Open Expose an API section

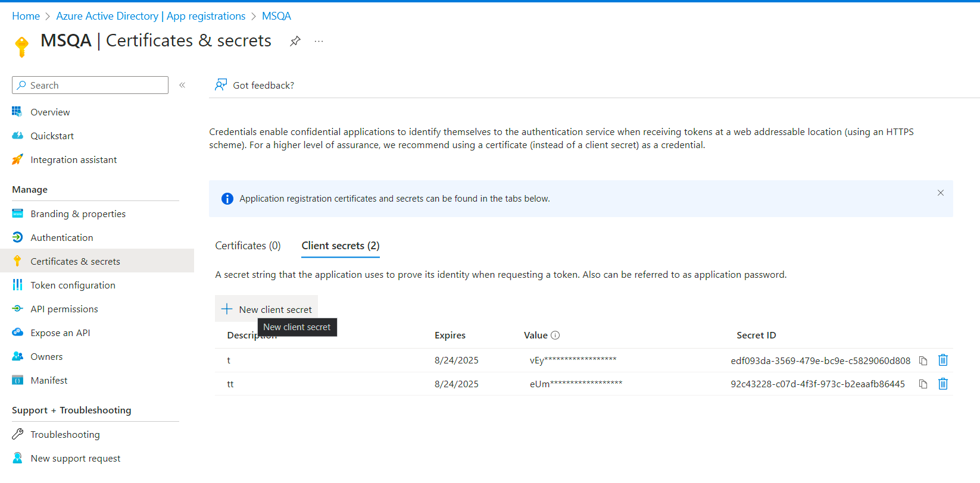(x=60, y=333)
